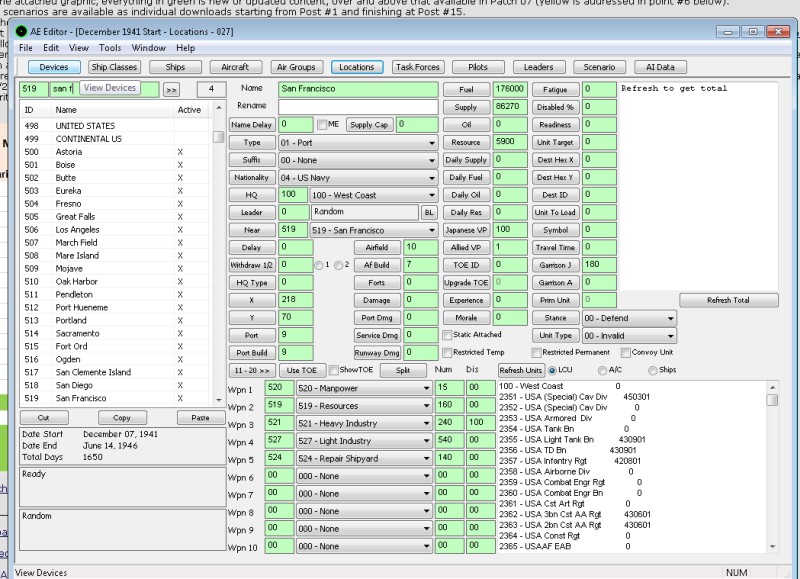Click the Copy button

click(x=122, y=418)
